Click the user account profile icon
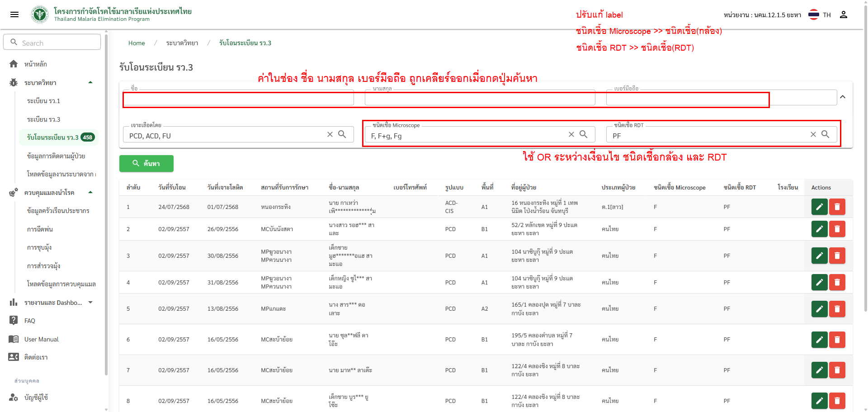The height and width of the screenshot is (412, 868). tap(843, 14)
